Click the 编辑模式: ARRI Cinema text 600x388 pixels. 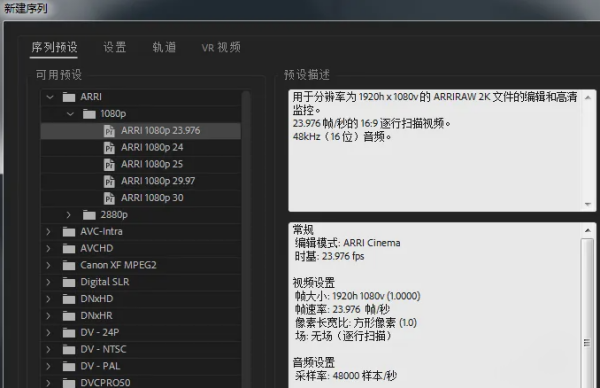coord(348,243)
